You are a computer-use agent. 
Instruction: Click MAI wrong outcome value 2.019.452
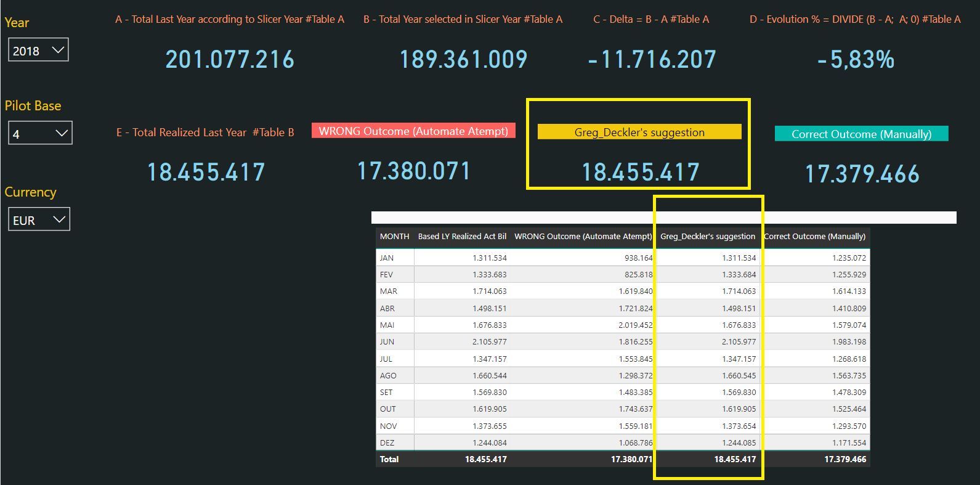coord(636,325)
